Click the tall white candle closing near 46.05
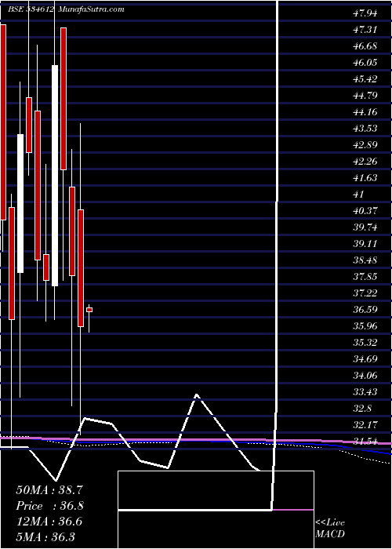 pyautogui.click(x=55, y=176)
